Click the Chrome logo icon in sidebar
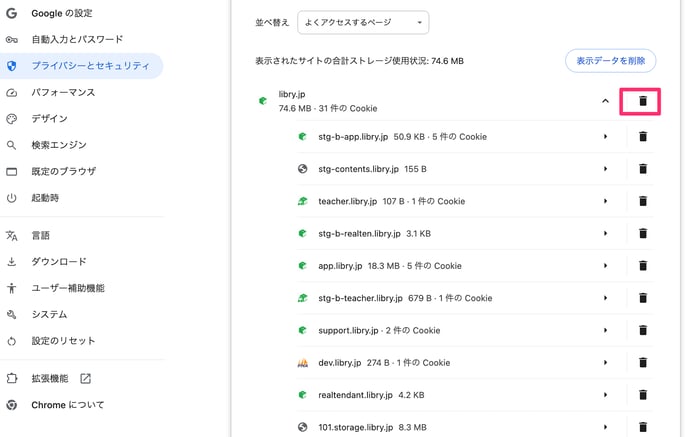688x437 pixels. click(x=12, y=405)
